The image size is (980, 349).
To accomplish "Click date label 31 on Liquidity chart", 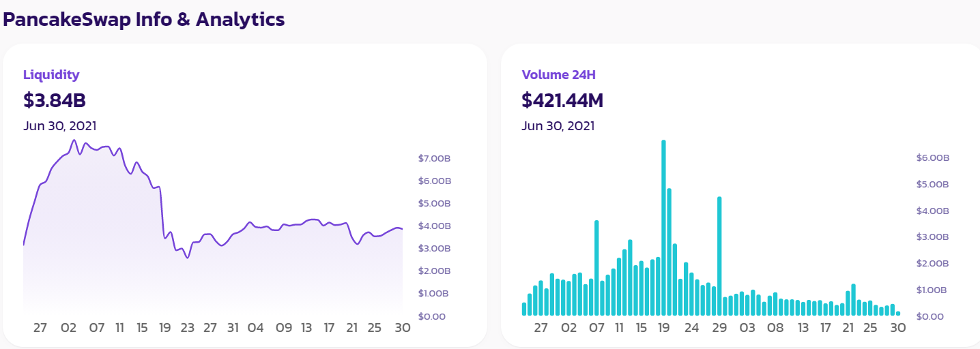I will coord(233,328).
